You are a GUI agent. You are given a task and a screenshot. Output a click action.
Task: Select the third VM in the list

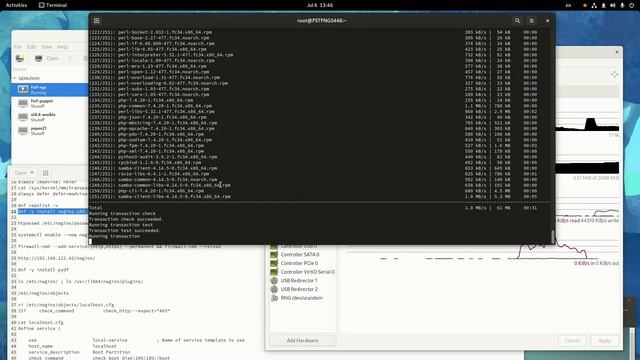click(50, 117)
